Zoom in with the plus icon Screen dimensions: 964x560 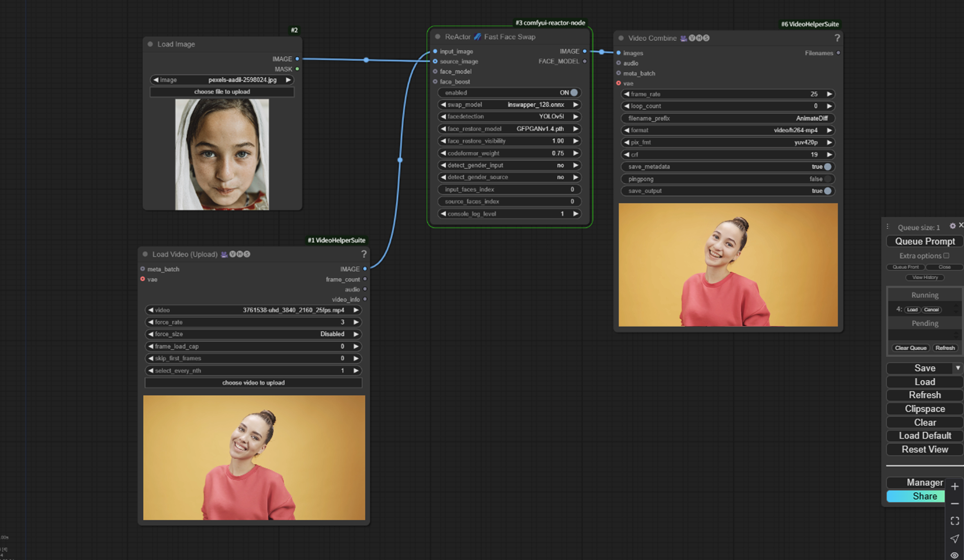(x=955, y=487)
